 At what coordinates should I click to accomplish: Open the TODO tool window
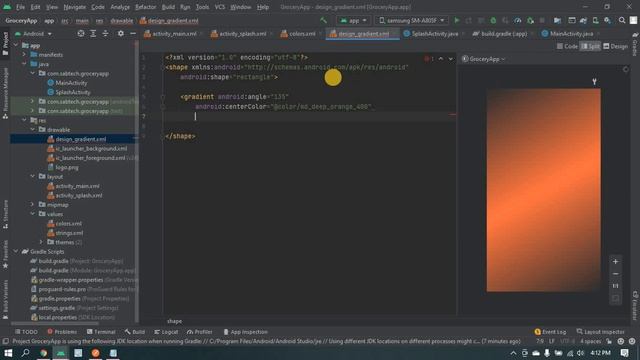(x=26, y=332)
